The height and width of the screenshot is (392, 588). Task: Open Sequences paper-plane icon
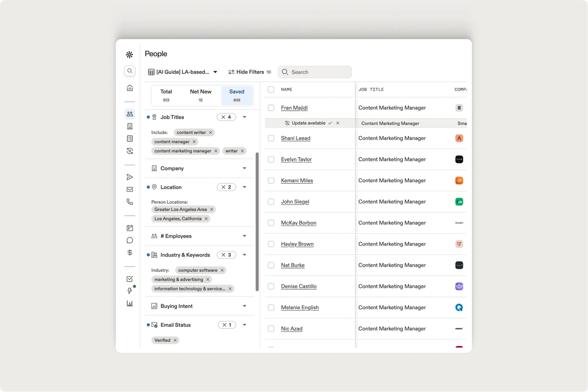pyautogui.click(x=129, y=177)
